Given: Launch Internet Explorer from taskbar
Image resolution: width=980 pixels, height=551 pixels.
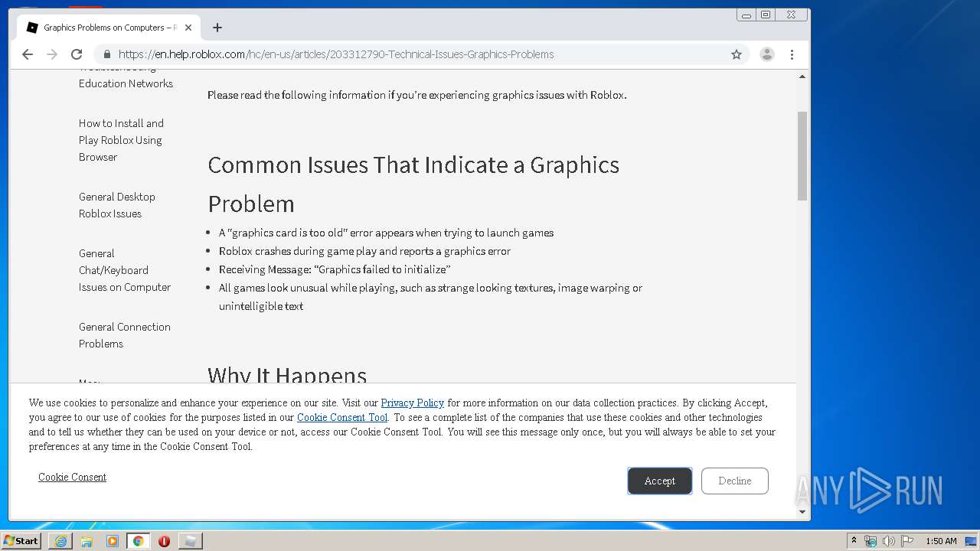Looking at the screenshot, I should click(x=60, y=541).
